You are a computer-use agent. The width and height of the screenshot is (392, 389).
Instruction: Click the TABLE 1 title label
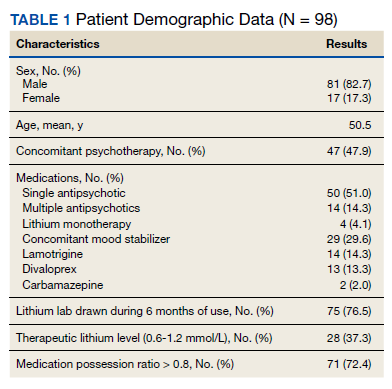click(x=40, y=20)
